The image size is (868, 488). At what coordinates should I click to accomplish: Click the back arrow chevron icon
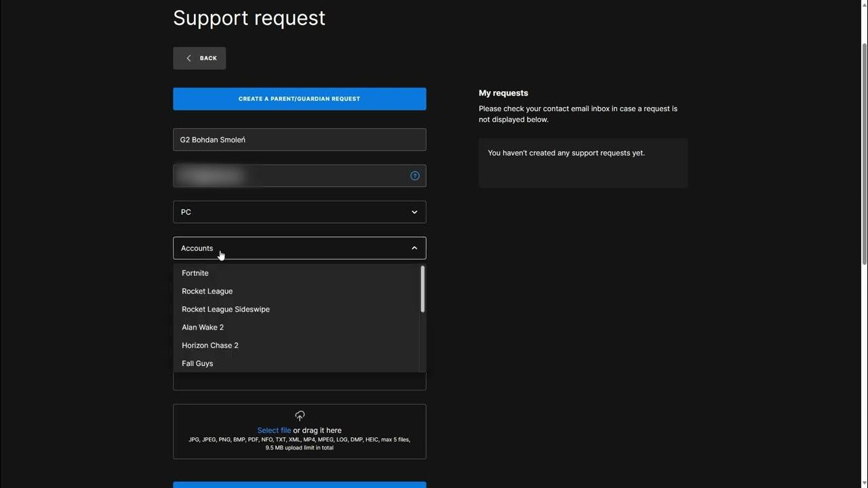point(189,58)
